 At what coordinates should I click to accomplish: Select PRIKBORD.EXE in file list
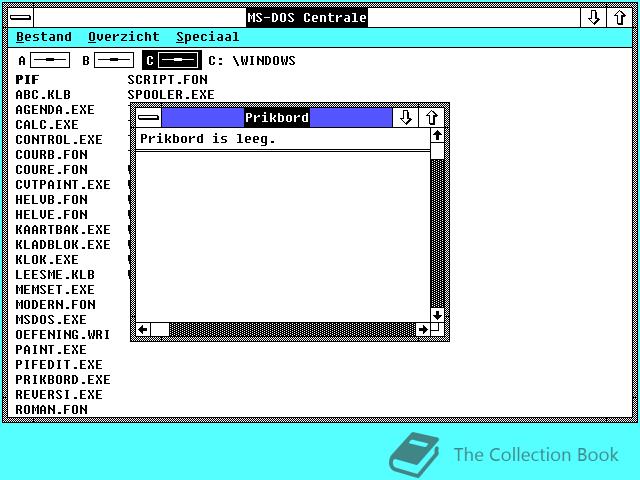coord(63,380)
